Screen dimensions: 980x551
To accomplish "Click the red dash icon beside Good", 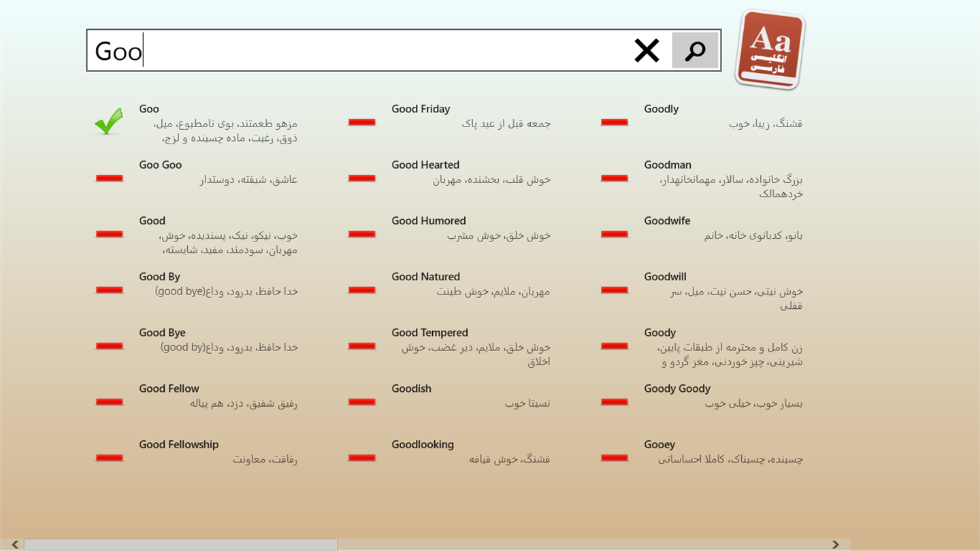I will click(110, 234).
